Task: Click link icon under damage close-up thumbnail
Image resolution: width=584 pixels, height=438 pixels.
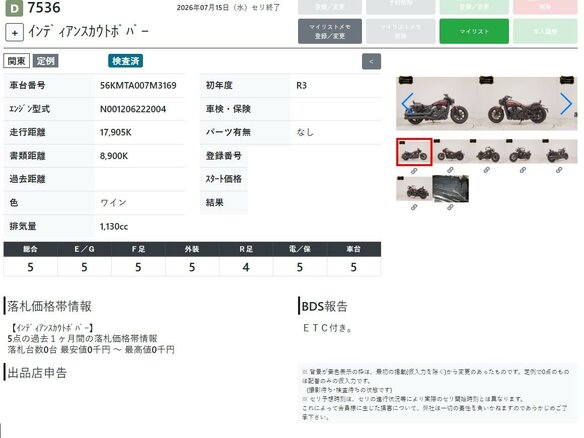Action: (x=450, y=207)
